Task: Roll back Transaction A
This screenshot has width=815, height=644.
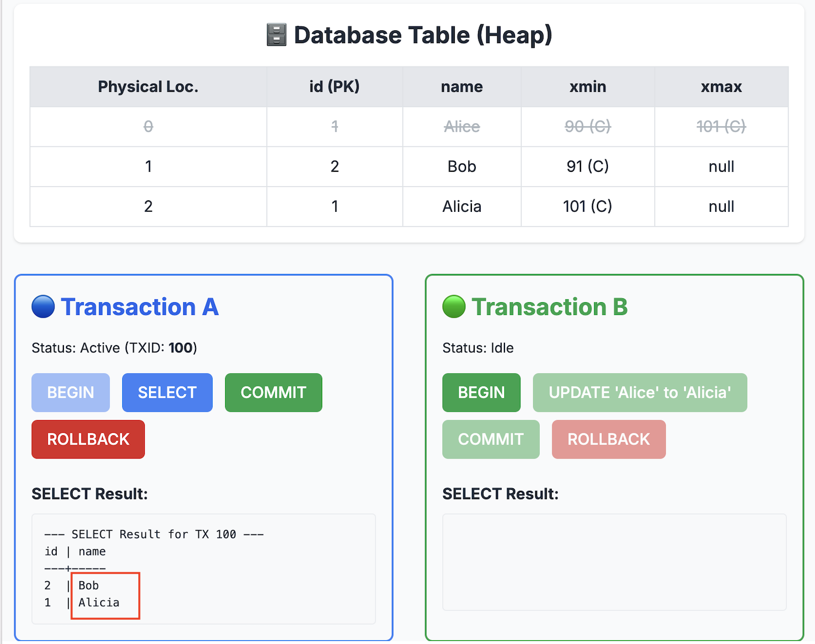Action: click(x=88, y=439)
